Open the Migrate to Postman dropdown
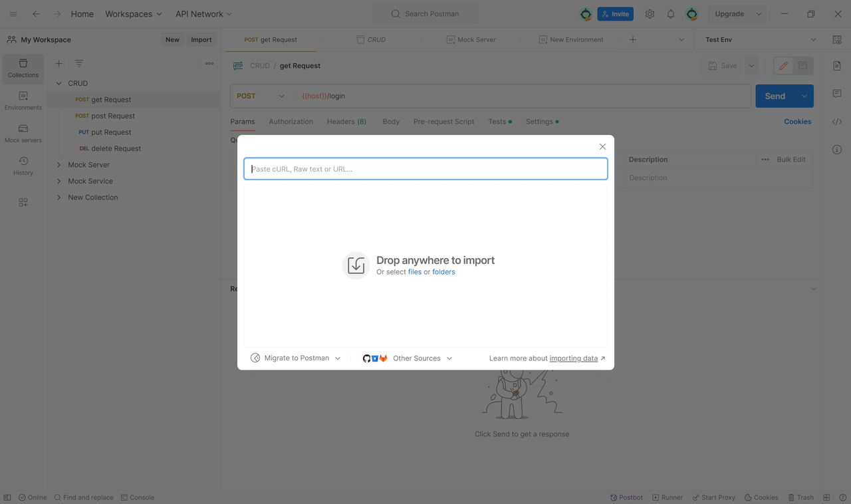 296,358
